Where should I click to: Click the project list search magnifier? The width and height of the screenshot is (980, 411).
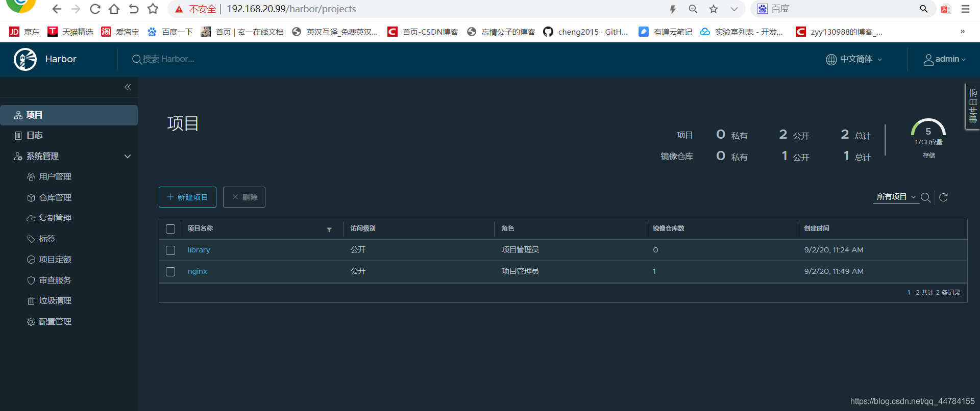tap(925, 197)
